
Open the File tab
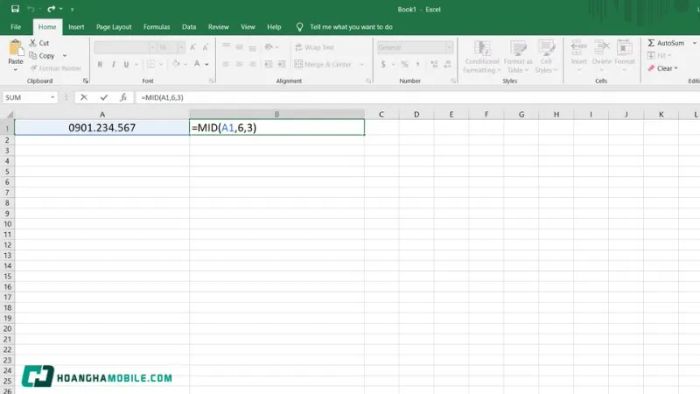pos(16,27)
